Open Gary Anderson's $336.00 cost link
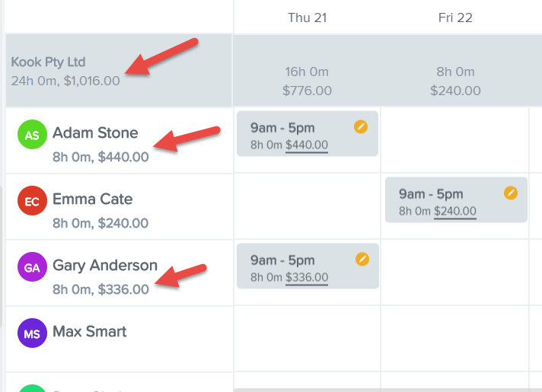This screenshot has height=392, width=542. 307,277
